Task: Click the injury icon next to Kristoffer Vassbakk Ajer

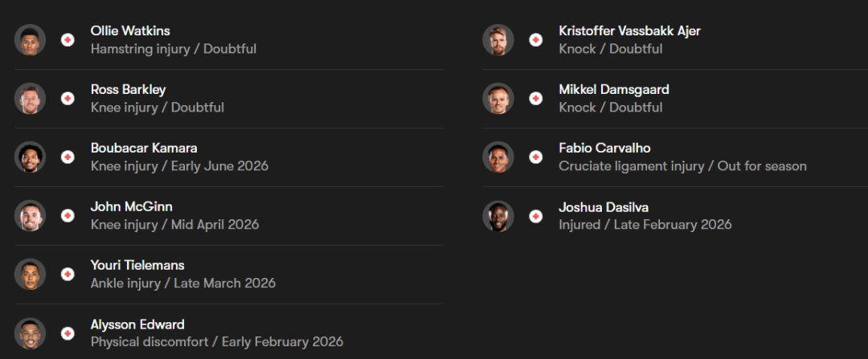Action: pos(535,40)
